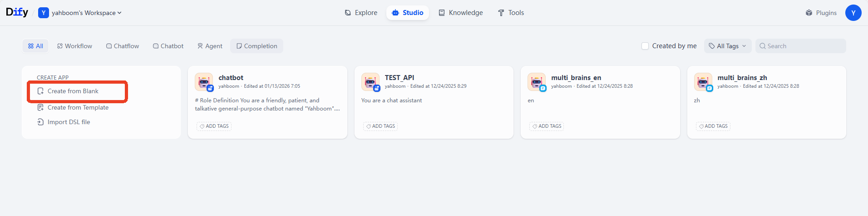Open yahboom's Workspace switcher
The height and width of the screenshot is (216, 868).
(80, 13)
